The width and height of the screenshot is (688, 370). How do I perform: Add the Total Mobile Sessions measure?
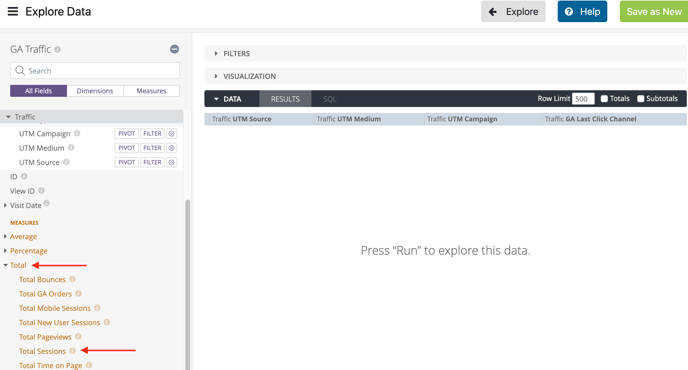click(x=54, y=308)
